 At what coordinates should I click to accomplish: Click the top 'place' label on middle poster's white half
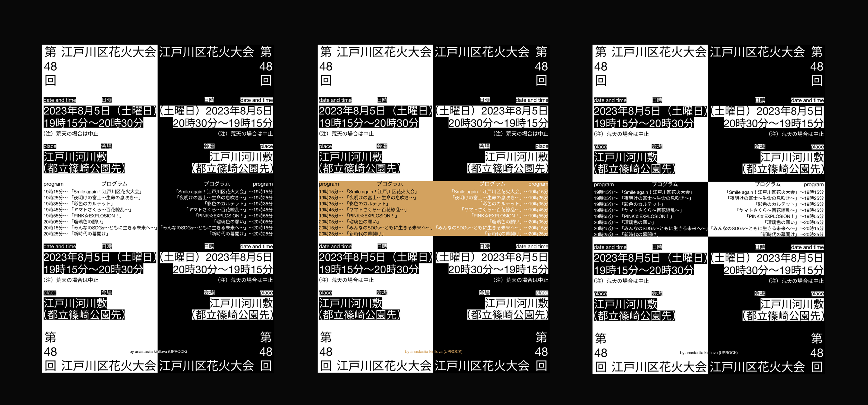(x=325, y=146)
